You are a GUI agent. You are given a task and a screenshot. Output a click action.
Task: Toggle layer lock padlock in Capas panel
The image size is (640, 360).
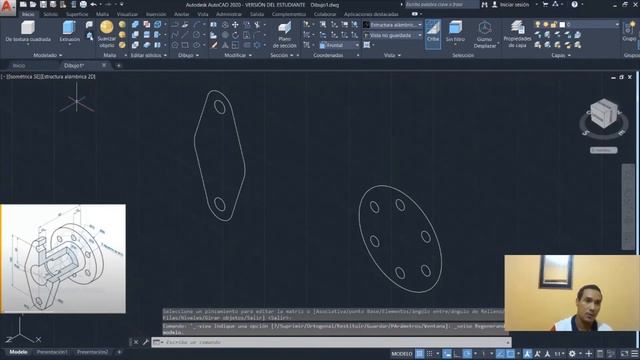pyautogui.click(x=553, y=25)
